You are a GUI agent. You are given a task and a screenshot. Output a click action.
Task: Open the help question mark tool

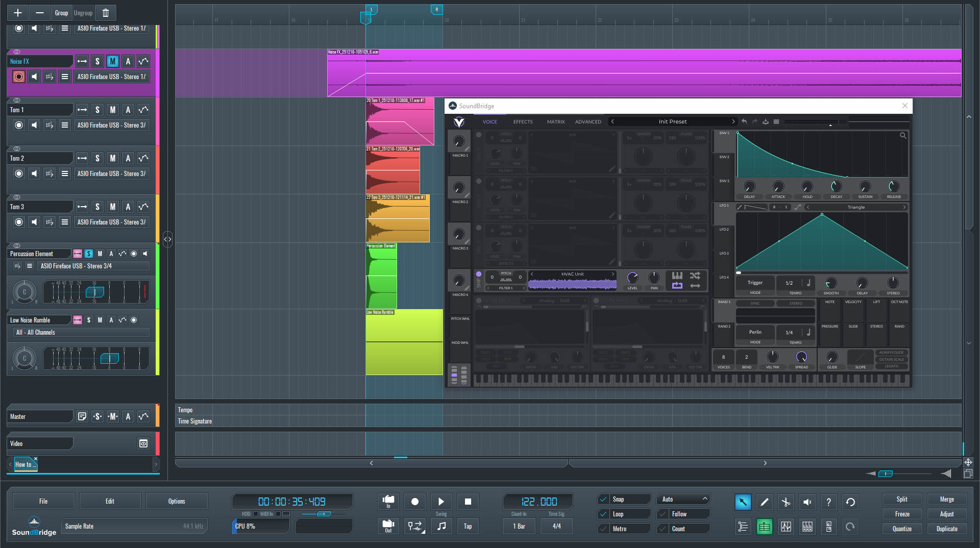click(x=828, y=502)
